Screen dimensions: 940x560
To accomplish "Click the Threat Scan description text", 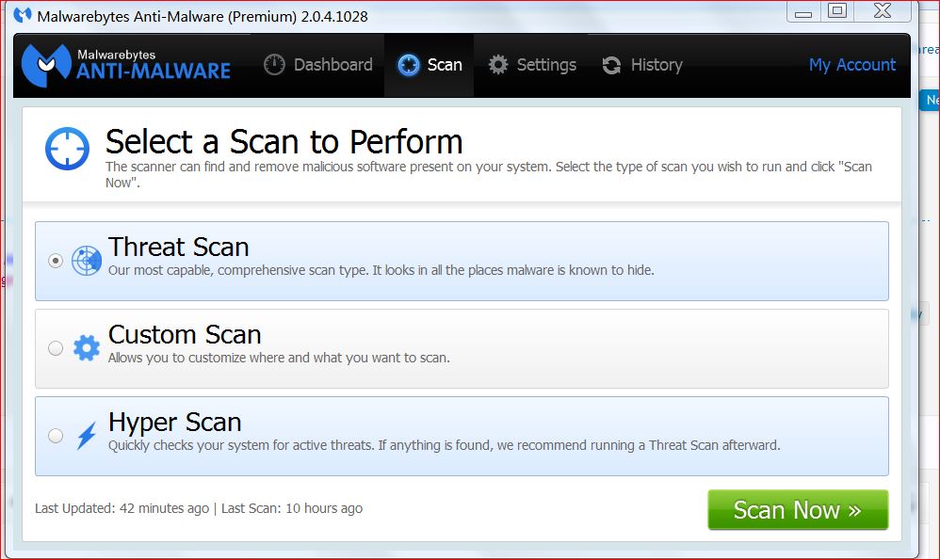I will click(381, 270).
